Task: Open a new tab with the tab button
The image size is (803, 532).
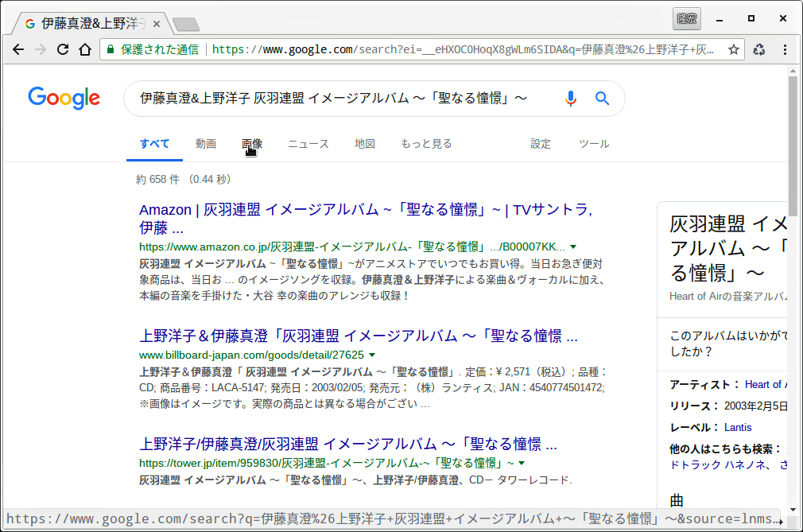Action: pyautogui.click(x=185, y=24)
